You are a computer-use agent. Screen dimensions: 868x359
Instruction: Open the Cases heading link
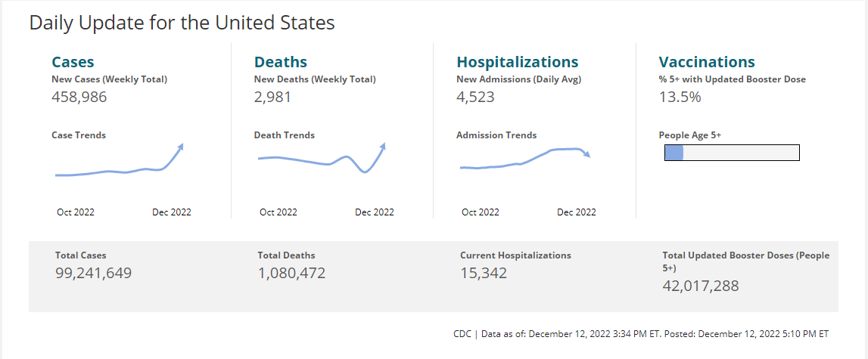73,62
